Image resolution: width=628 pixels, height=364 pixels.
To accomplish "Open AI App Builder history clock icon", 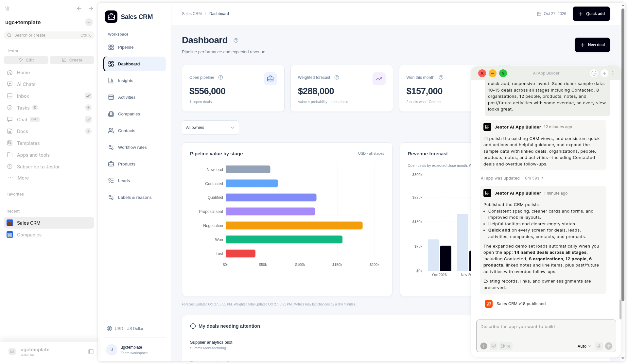I will [594, 73].
